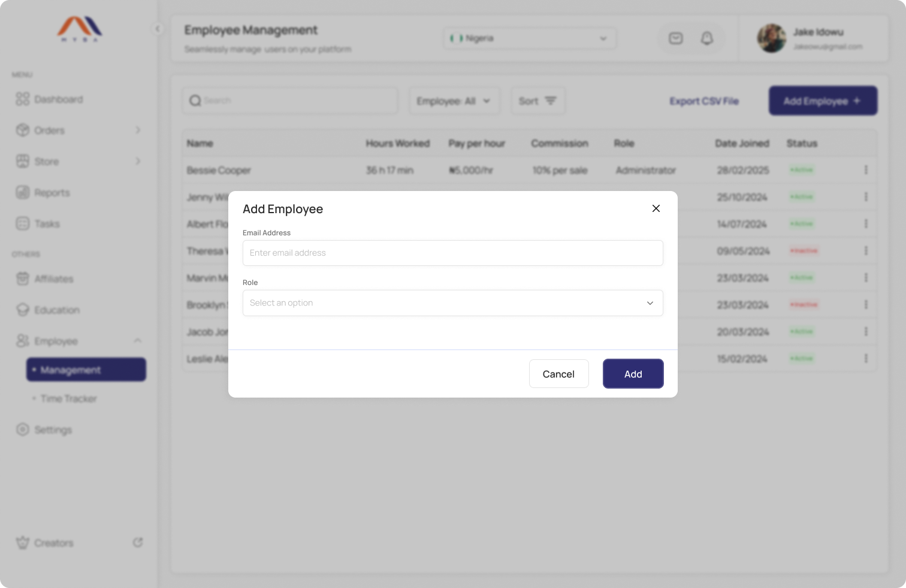Collapse the Employee submenu chevron
The image size is (906, 588).
point(138,341)
